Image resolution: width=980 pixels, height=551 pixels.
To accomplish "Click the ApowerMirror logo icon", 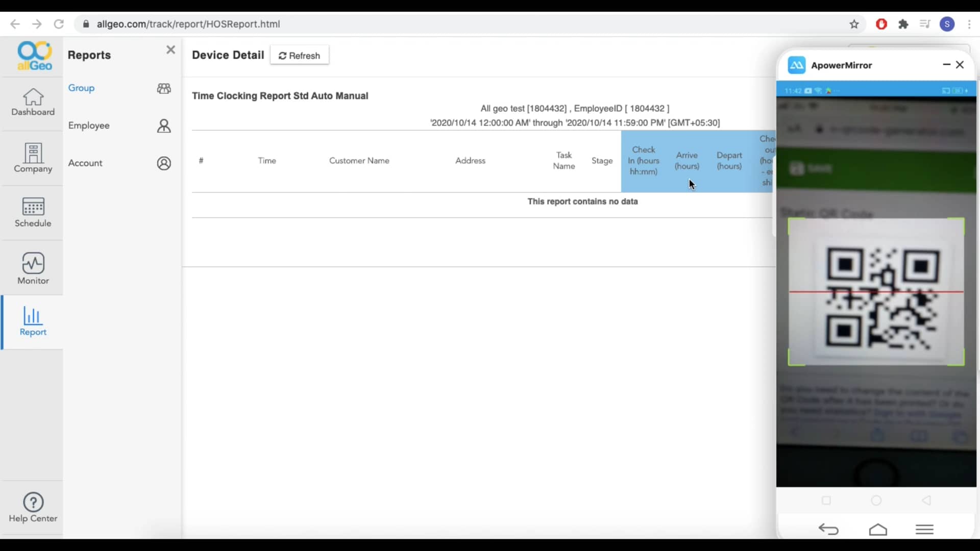I will (797, 65).
